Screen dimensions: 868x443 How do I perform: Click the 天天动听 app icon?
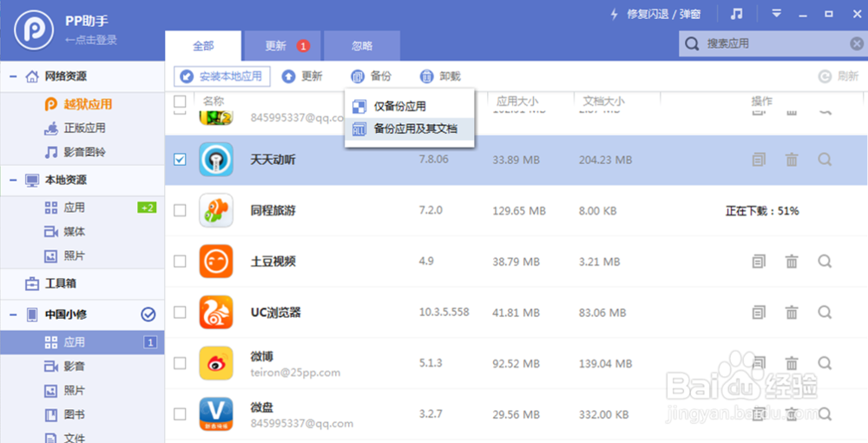[216, 160]
